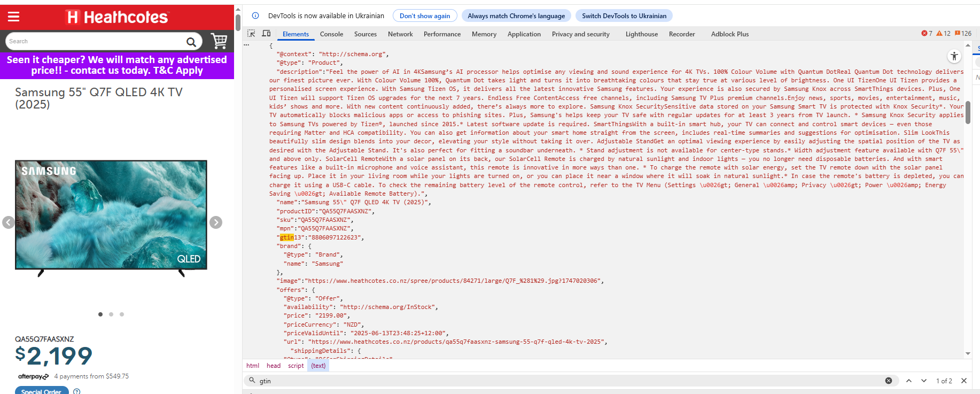Open the Lighthouse tab
Viewport: 980px width, 394px height.
pyautogui.click(x=642, y=34)
